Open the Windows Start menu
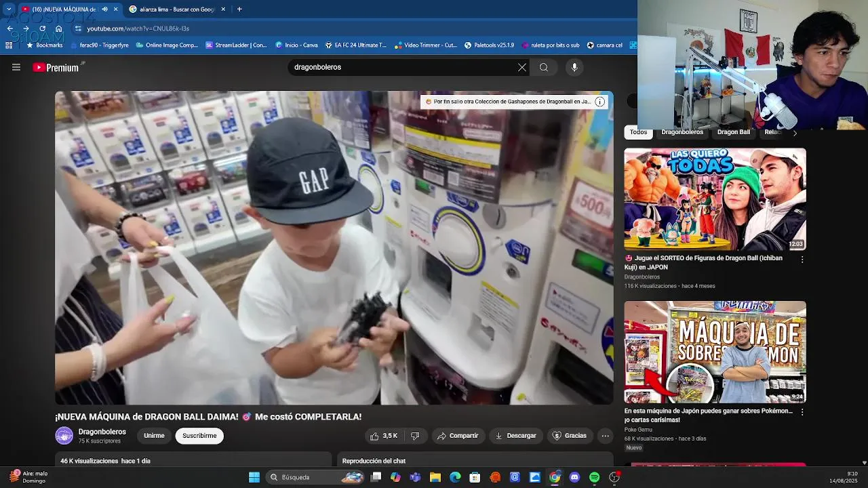The width and height of the screenshot is (868, 488). coord(254,477)
